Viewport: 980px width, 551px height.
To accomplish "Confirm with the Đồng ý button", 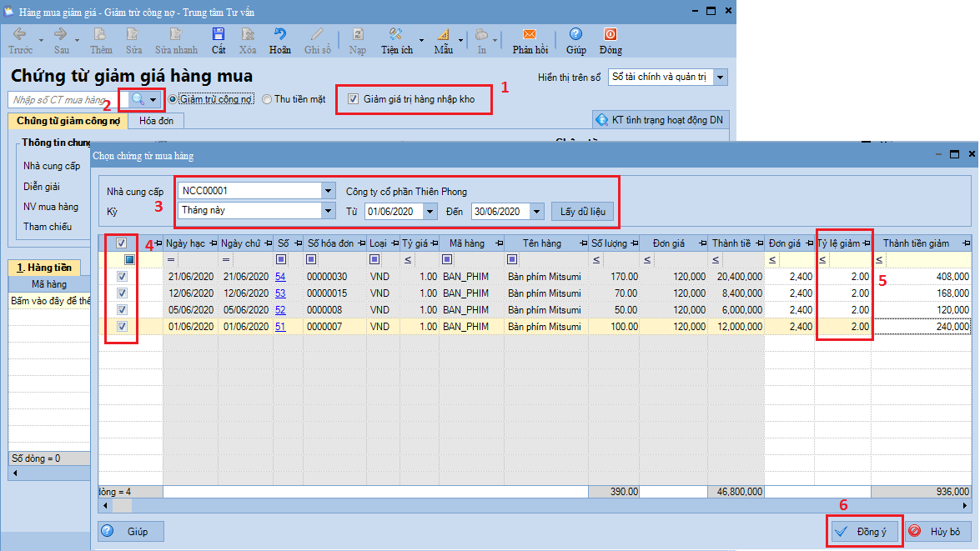I will [864, 532].
